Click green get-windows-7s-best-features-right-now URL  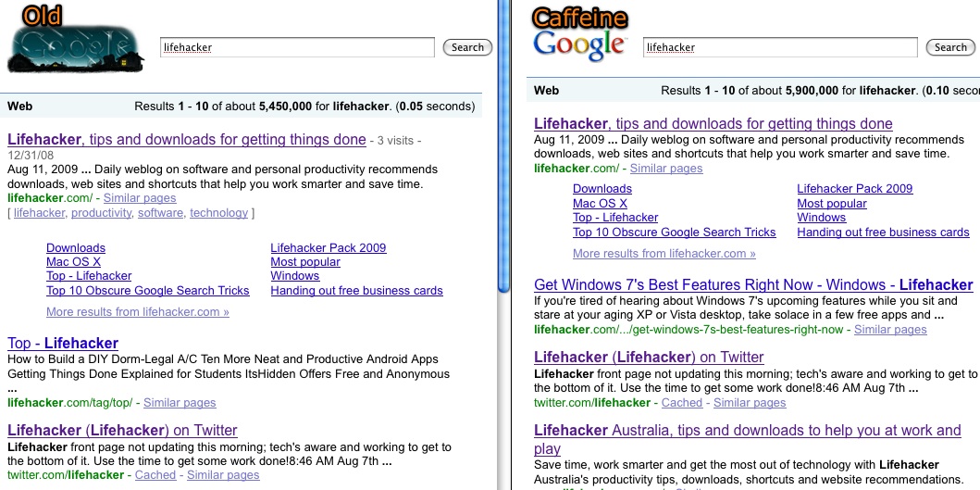(x=688, y=330)
